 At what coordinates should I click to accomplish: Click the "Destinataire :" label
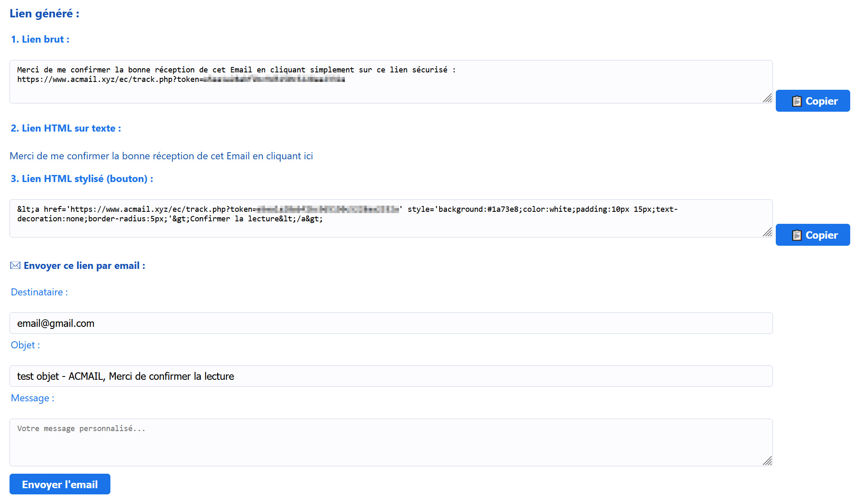pos(39,292)
